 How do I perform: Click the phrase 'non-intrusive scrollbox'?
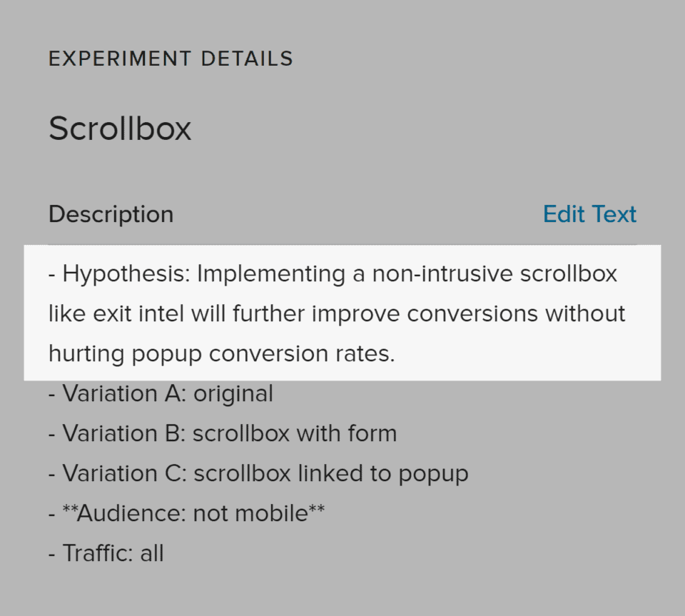click(494, 274)
